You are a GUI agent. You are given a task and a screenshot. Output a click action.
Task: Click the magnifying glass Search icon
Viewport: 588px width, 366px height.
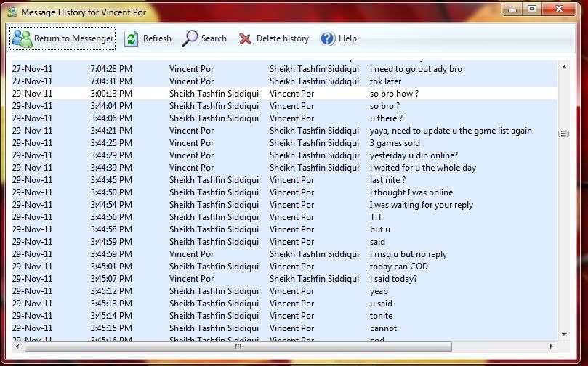[x=190, y=38]
